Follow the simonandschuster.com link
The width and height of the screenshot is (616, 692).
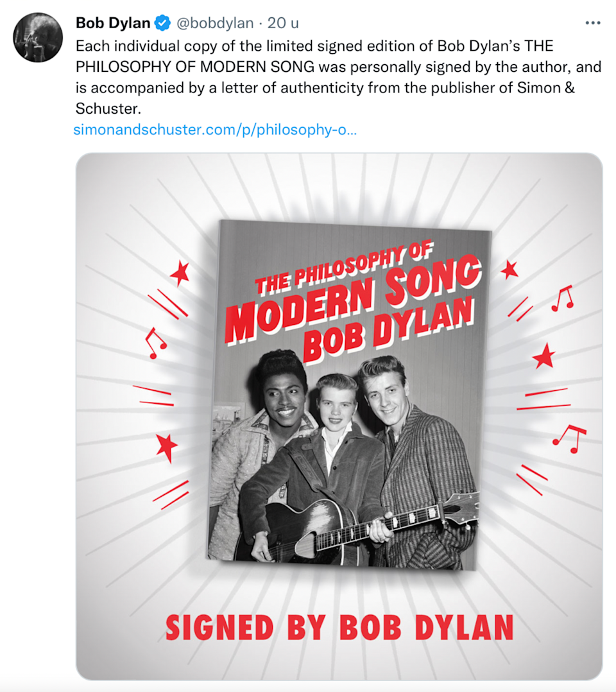tap(216, 130)
